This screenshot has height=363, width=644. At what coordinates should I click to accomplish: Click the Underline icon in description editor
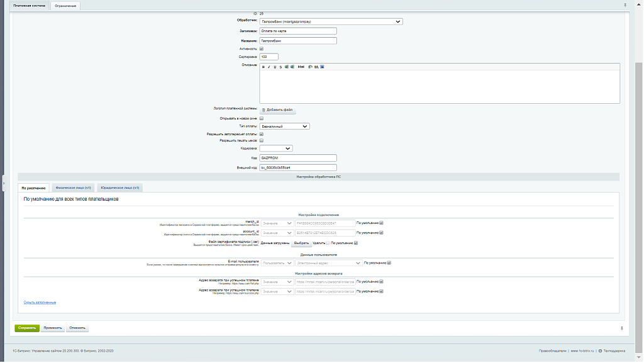274,67
